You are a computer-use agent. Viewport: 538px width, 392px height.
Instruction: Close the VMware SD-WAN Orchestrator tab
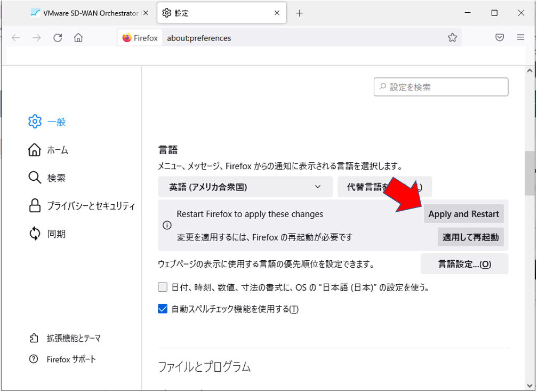(146, 13)
